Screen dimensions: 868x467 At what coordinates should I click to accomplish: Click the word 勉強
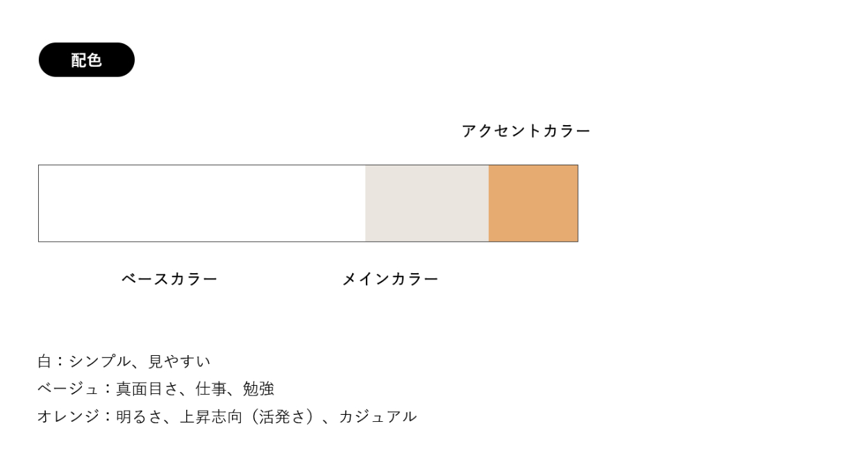(x=259, y=389)
